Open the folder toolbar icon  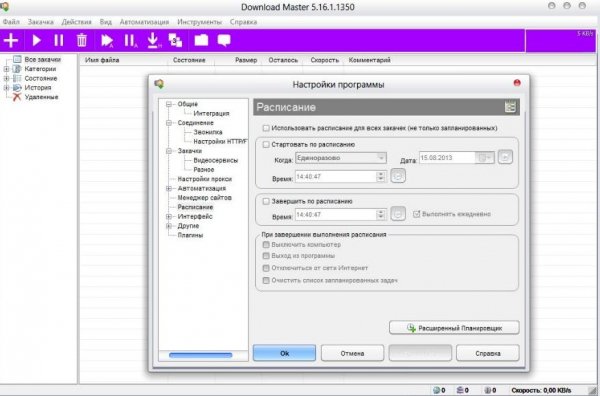201,40
